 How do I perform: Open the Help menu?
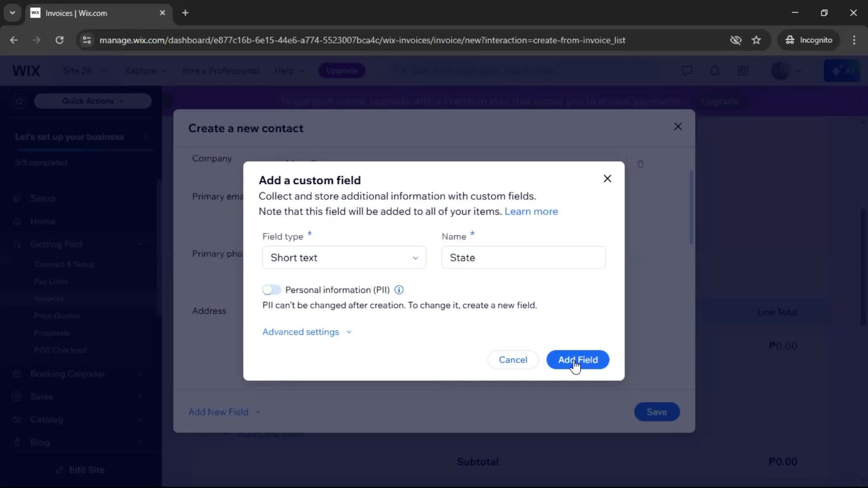click(x=289, y=70)
